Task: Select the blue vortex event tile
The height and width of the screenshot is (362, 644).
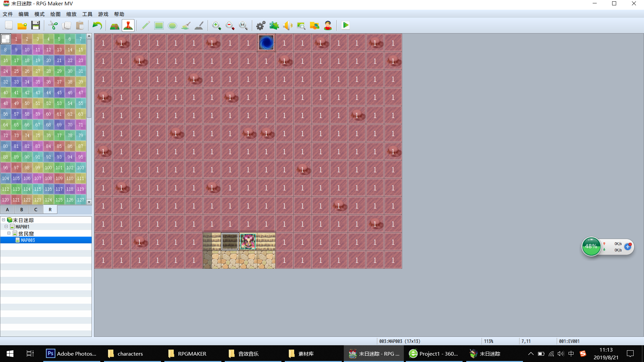Action: pos(266,43)
